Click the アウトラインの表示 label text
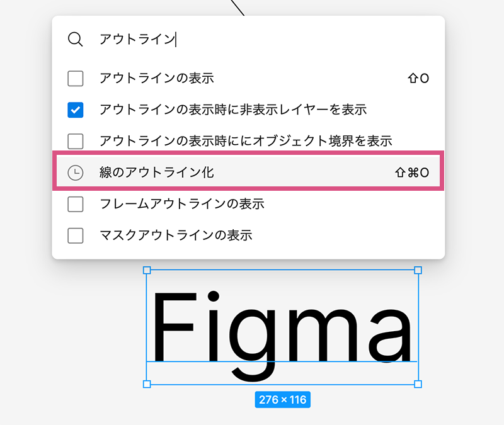 157,79
